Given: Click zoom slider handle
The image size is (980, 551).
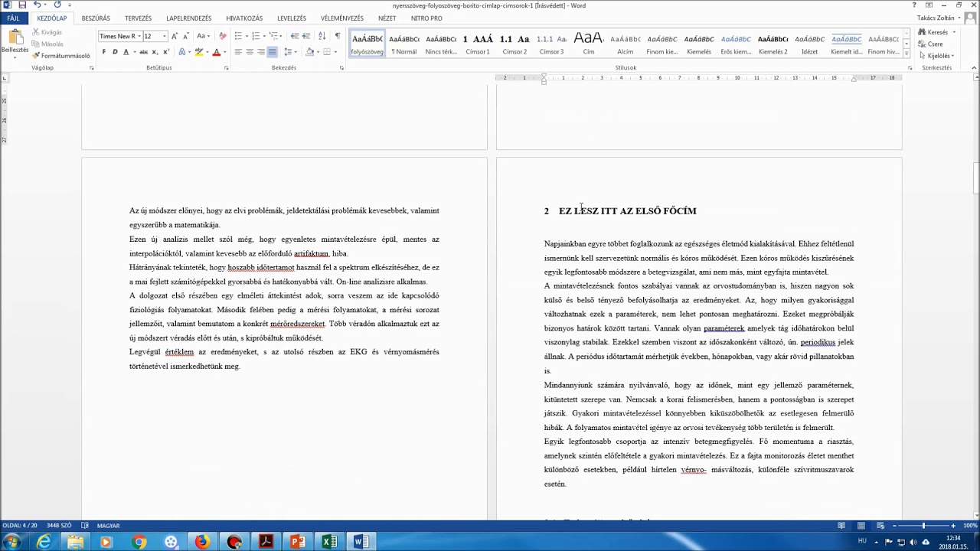Looking at the screenshot, I should pos(923,526).
